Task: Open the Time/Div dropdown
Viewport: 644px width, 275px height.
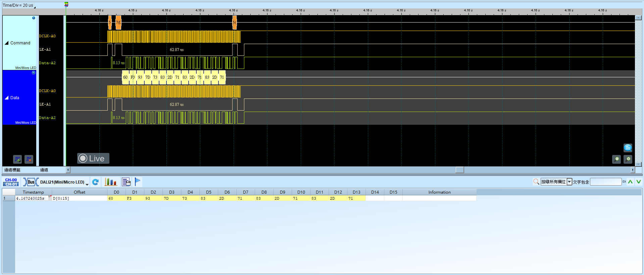Action: (35, 7)
